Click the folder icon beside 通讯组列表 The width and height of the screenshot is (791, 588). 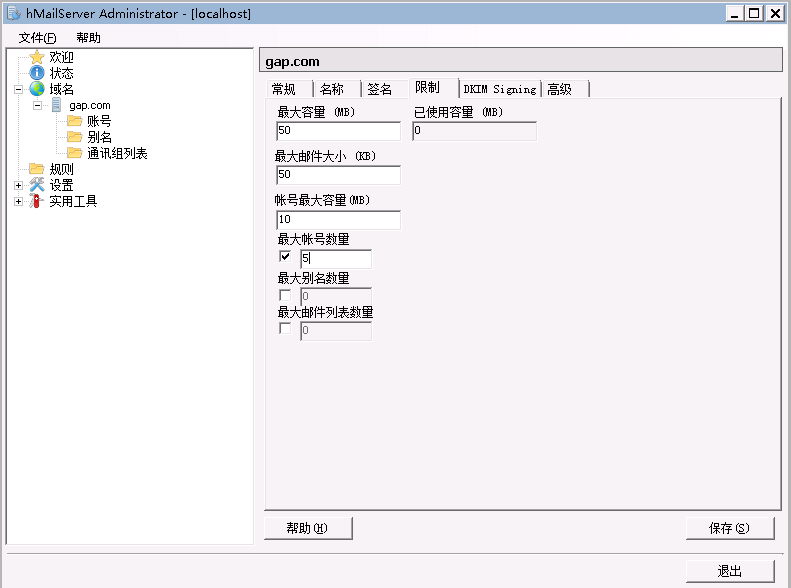[x=75, y=153]
